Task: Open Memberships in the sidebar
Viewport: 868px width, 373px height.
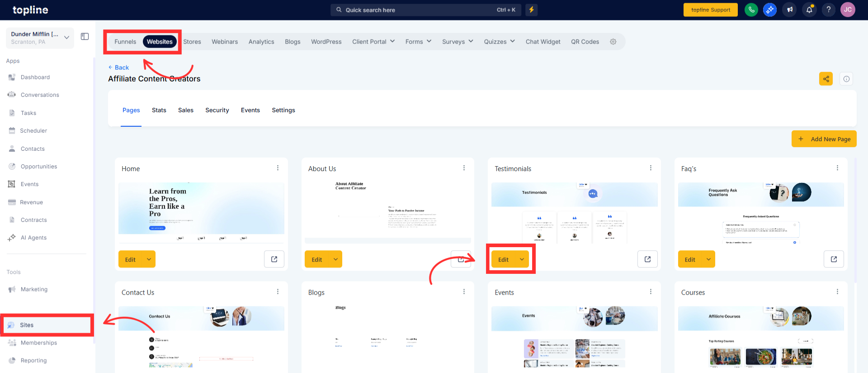Action: coord(39,343)
